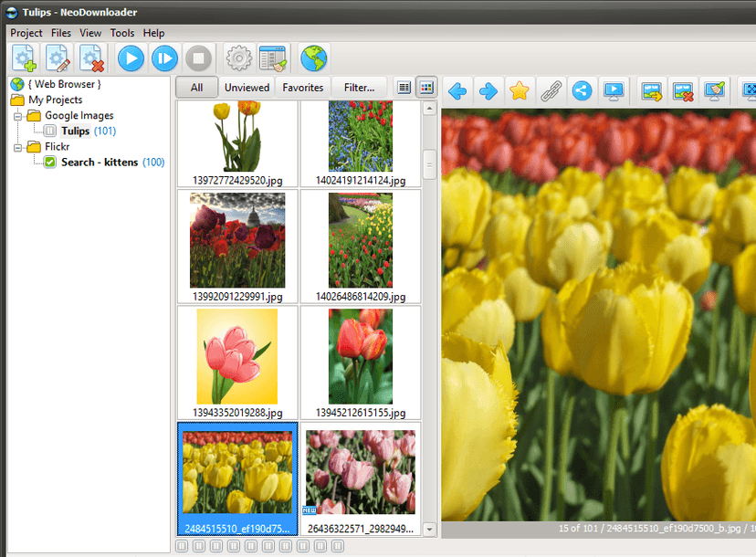Create a new project
The height and width of the screenshot is (557, 756).
25,58
